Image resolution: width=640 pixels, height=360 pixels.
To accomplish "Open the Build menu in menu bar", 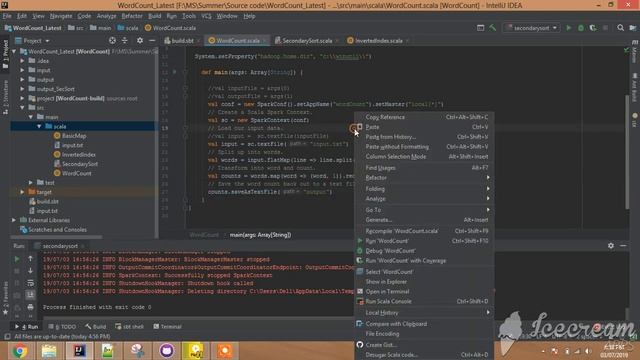I will 154,16.
